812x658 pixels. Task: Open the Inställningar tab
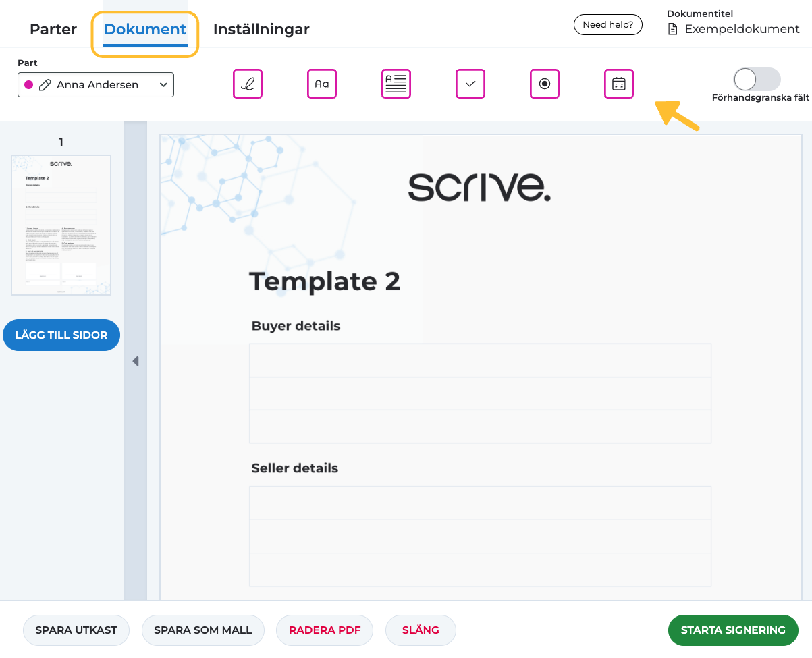(261, 30)
